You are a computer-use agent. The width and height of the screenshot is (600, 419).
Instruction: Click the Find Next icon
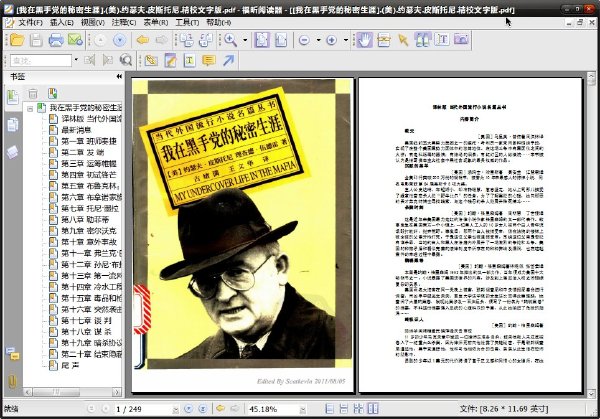pos(108,60)
